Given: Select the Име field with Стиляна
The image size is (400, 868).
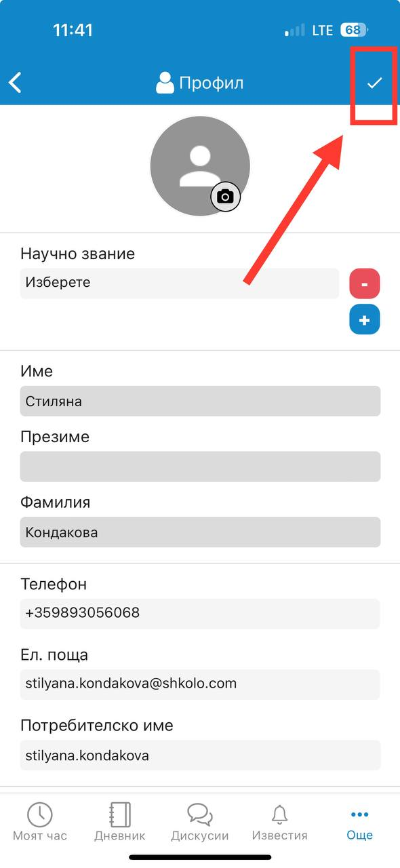Looking at the screenshot, I should click(200, 401).
